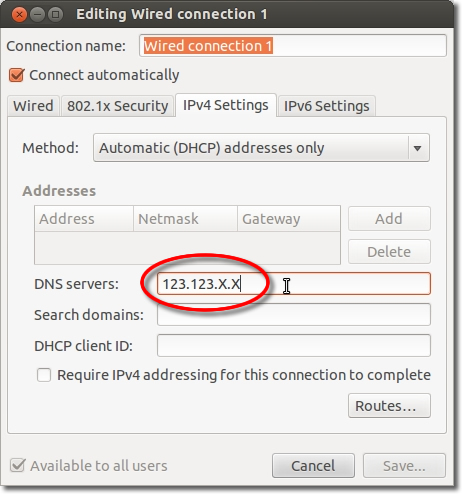Toggle Available to all users checkbox
The image size is (462, 494).
[x=17, y=465]
